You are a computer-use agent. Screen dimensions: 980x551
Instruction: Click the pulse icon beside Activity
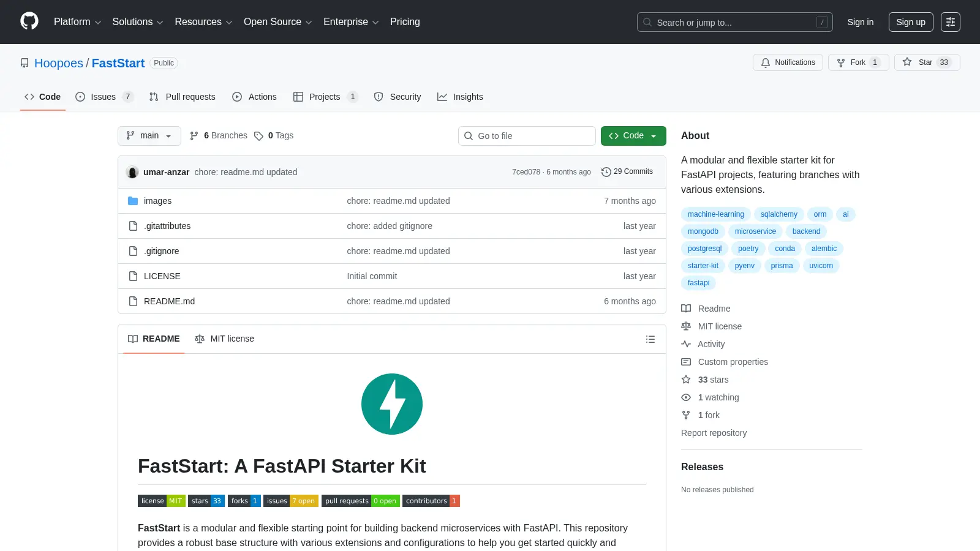click(686, 344)
